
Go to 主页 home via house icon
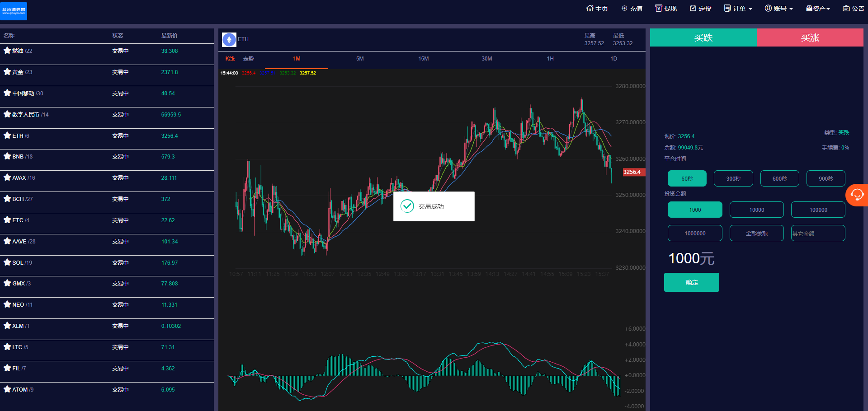click(597, 9)
